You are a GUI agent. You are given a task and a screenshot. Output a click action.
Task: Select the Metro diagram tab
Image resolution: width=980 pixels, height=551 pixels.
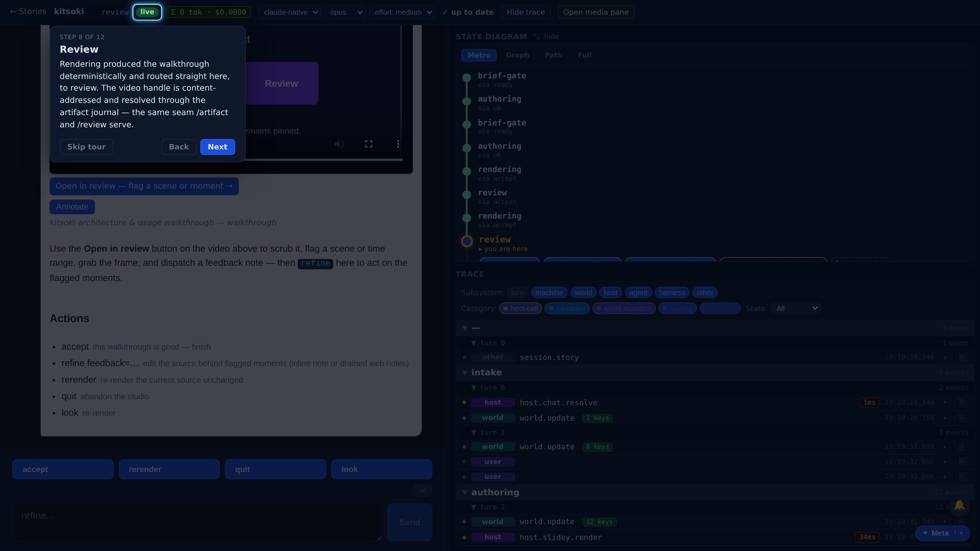(x=479, y=55)
